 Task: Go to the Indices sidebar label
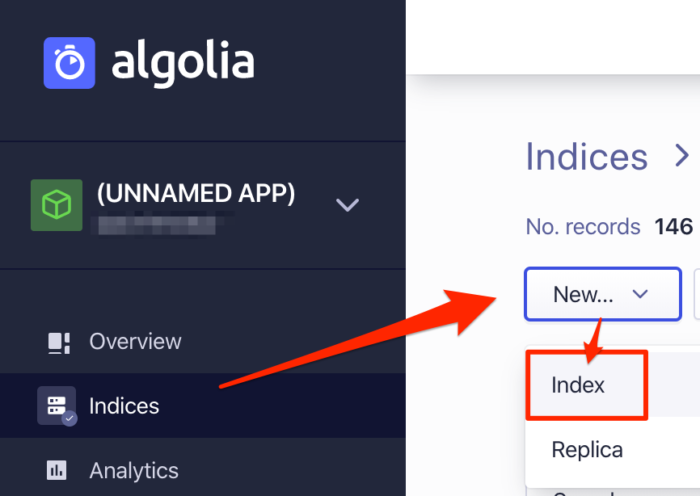tap(124, 406)
